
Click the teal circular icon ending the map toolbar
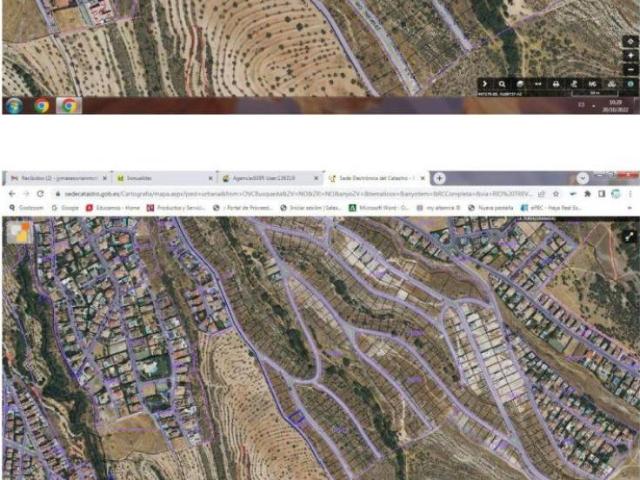point(631,84)
